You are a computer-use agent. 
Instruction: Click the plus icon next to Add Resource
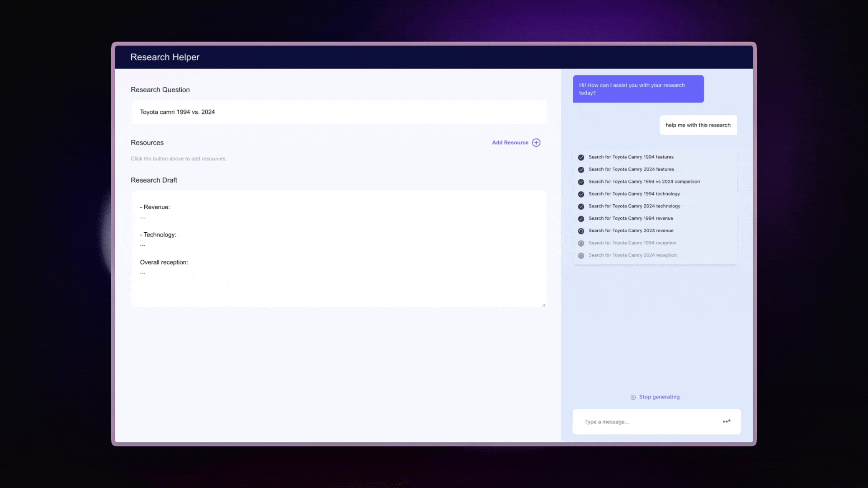pos(536,142)
